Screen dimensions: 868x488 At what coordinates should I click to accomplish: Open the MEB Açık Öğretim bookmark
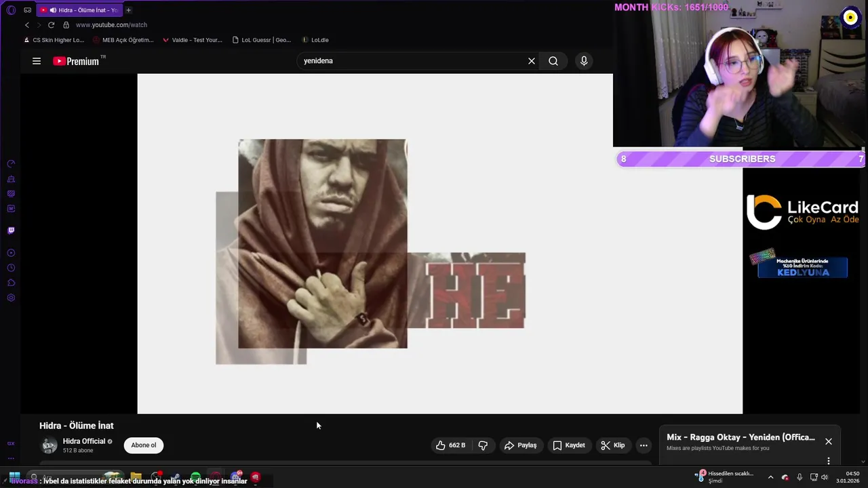pos(123,40)
